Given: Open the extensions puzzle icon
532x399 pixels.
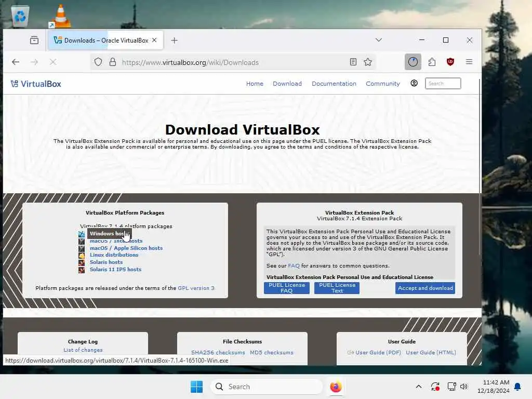Looking at the screenshot, I should click(432, 62).
